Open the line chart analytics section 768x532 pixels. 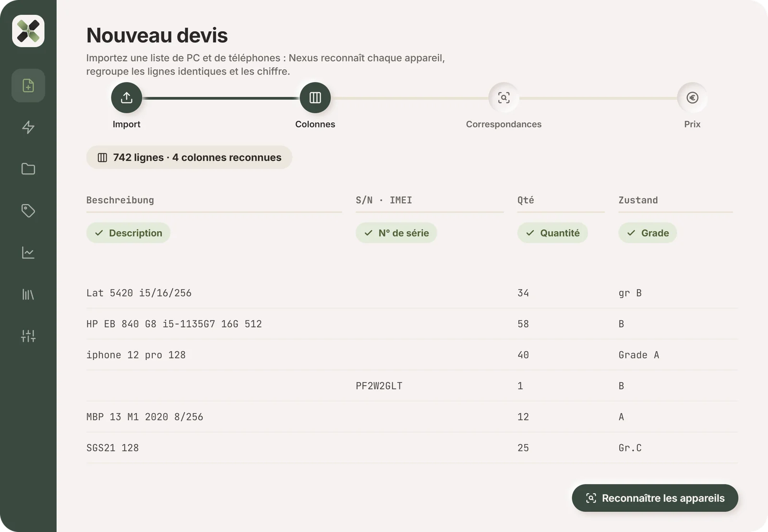pyautogui.click(x=28, y=252)
